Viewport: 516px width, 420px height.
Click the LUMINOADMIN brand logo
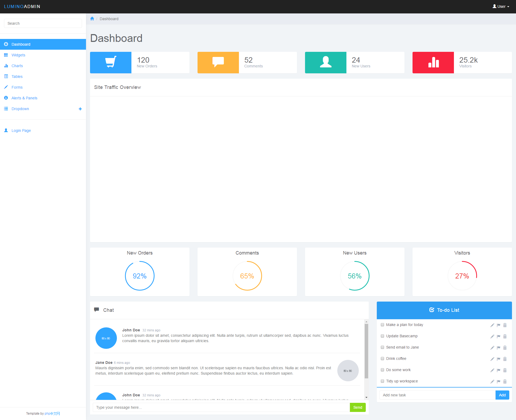22,6
